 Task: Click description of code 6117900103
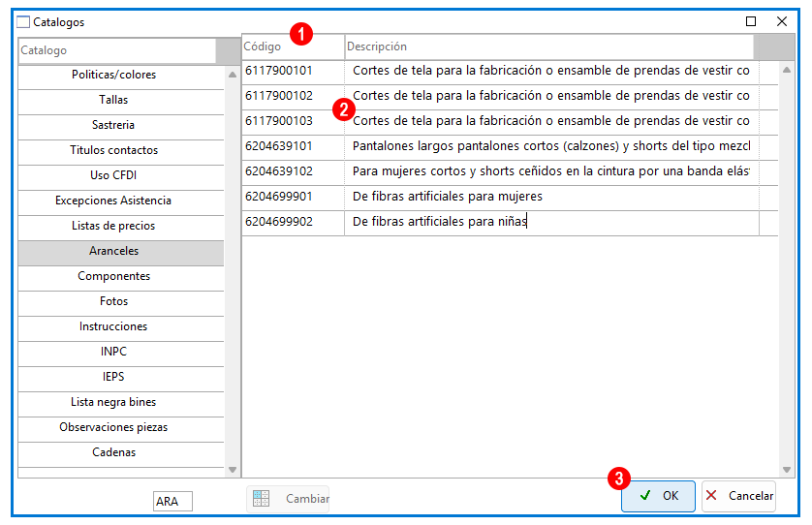(x=551, y=121)
